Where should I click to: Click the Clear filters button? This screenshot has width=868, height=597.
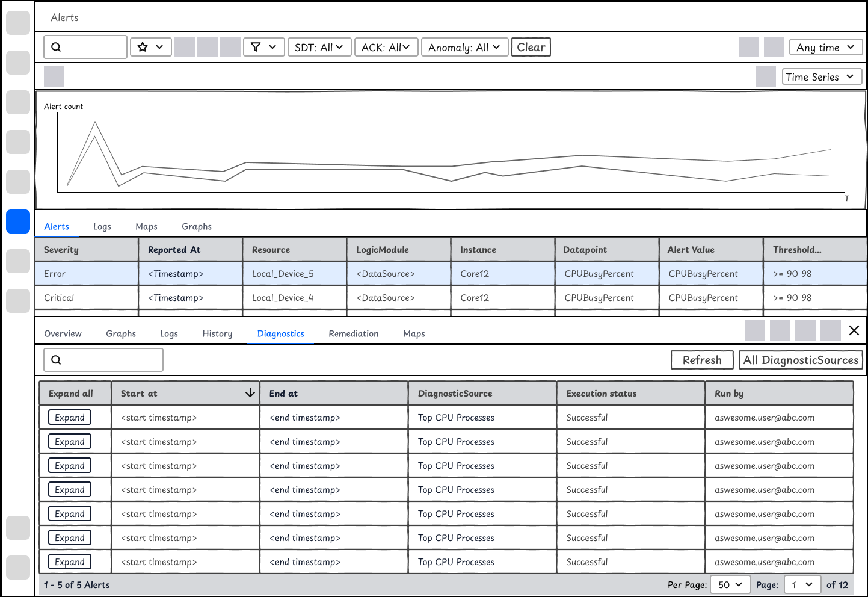click(x=531, y=47)
